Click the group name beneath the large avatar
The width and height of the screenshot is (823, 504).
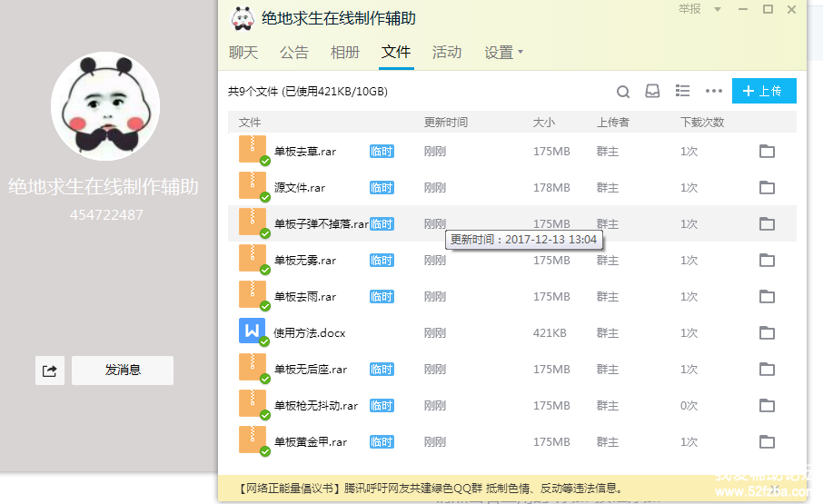click(104, 187)
